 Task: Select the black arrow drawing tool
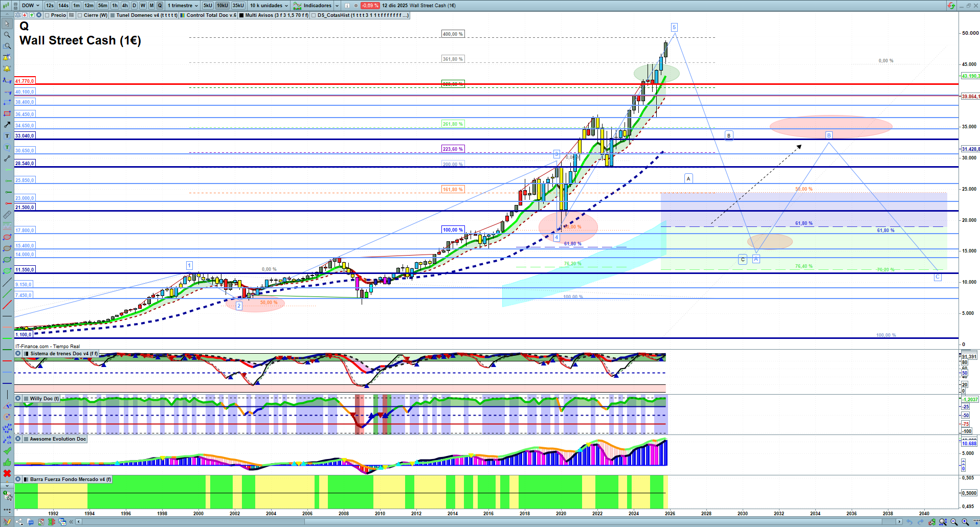[x=7, y=125]
